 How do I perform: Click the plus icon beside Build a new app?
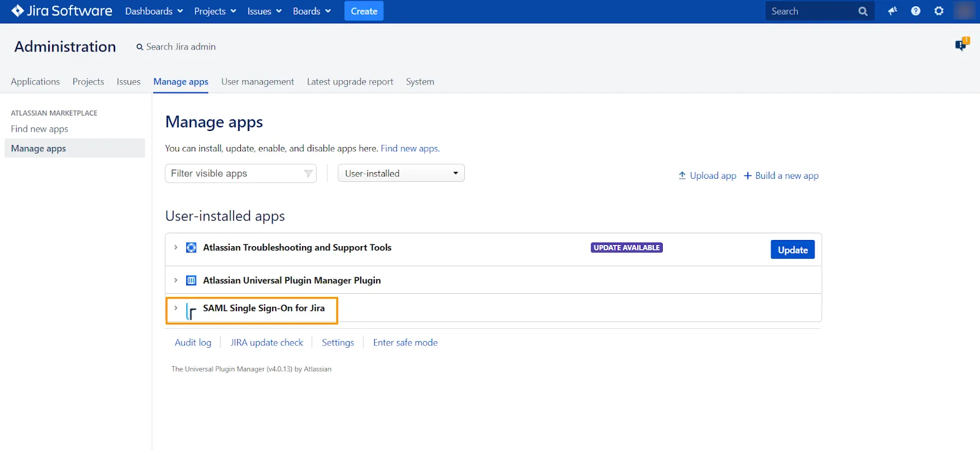(747, 176)
